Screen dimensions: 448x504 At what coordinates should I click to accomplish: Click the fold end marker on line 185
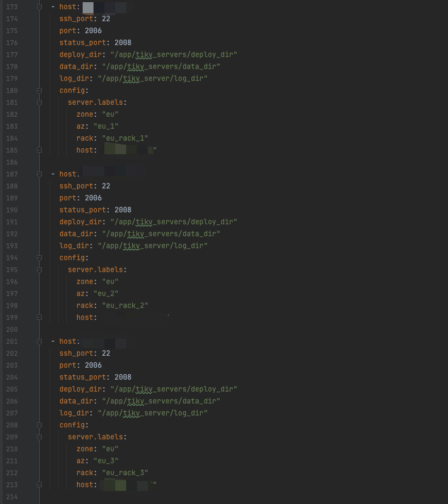tap(39, 150)
